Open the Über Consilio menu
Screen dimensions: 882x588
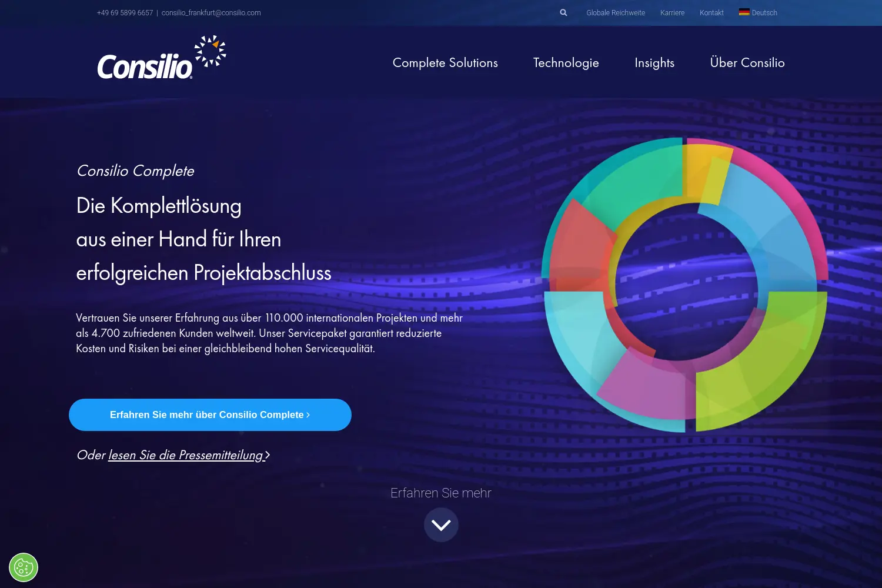747,62
